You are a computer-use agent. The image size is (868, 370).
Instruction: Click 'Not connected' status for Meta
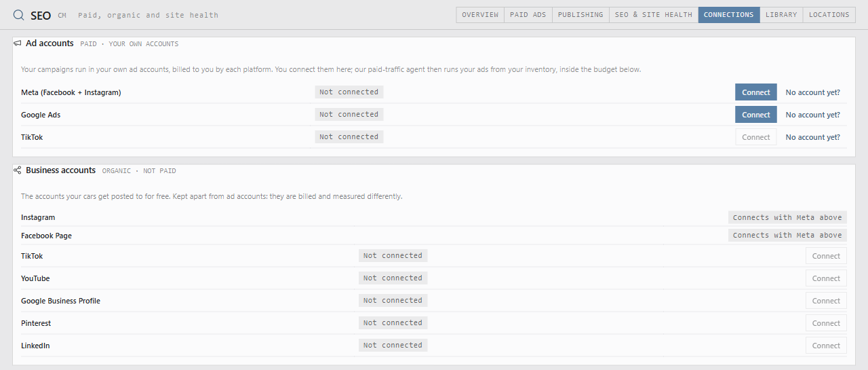click(x=349, y=92)
